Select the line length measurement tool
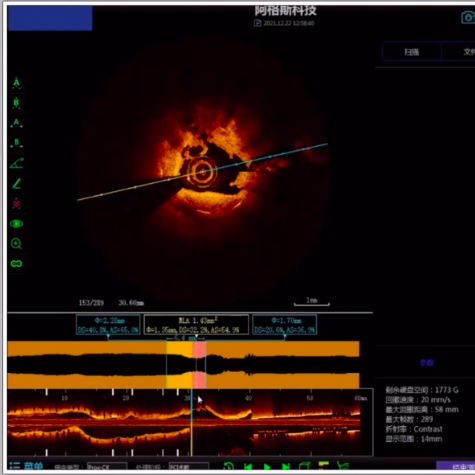475x475 pixels. coord(16,183)
